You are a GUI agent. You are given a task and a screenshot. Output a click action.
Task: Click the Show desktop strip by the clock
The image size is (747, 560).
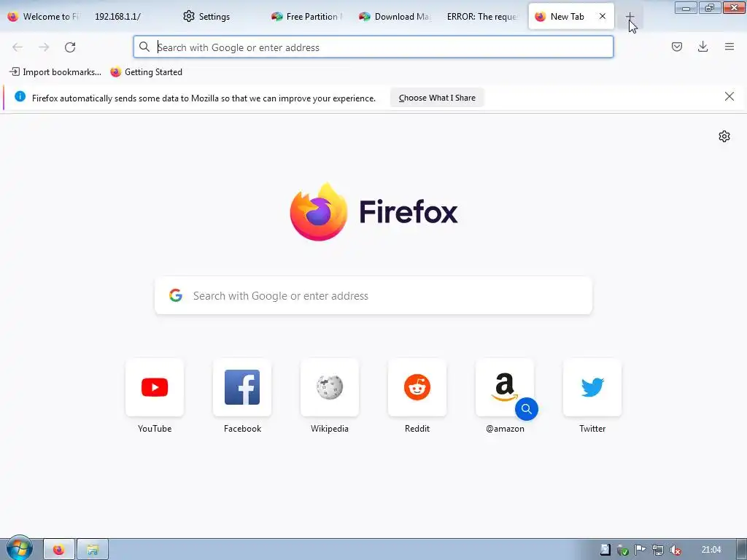pos(741,550)
